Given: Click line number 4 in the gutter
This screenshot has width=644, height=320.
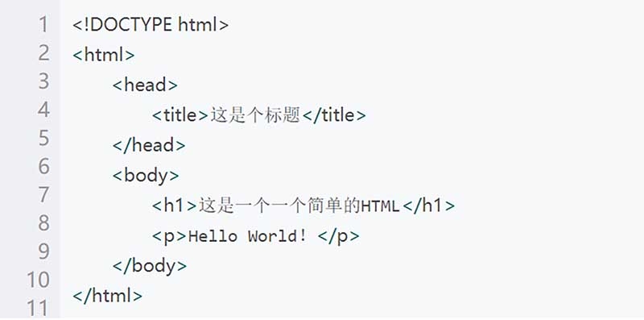Looking at the screenshot, I should click(43, 110).
